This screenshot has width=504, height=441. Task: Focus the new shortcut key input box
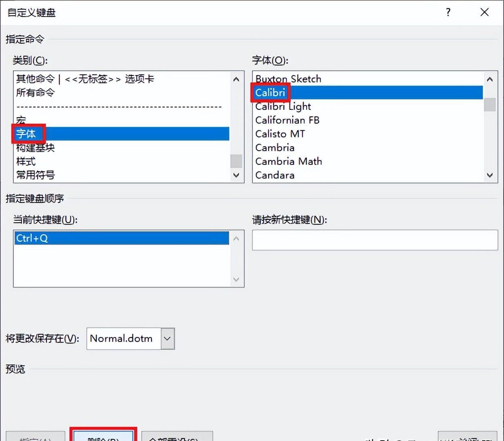click(375, 240)
